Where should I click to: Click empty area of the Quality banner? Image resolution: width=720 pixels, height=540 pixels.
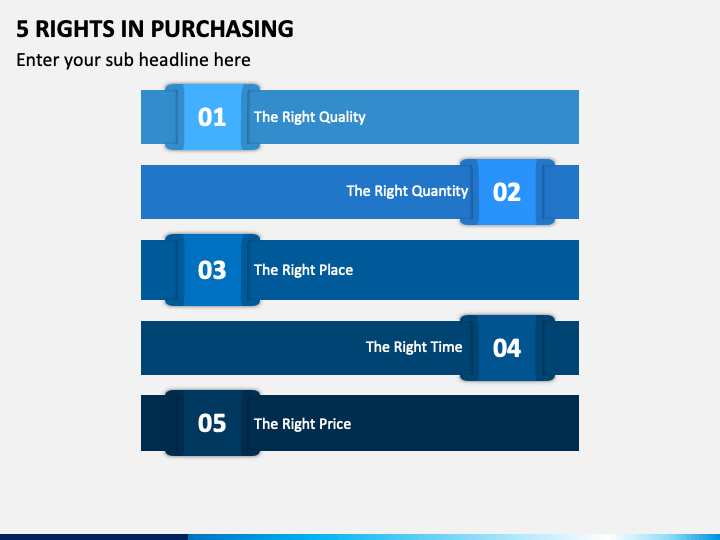tap(473, 117)
